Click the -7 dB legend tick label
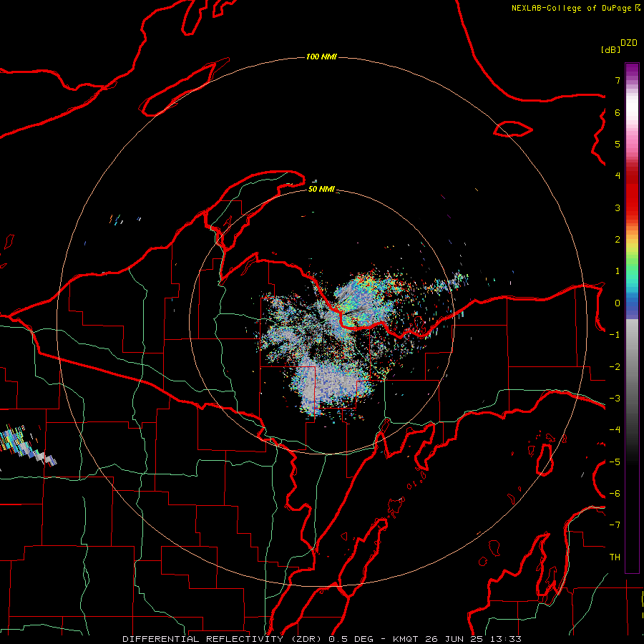The height and width of the screenshot is (644, 644). click(615, 525)
